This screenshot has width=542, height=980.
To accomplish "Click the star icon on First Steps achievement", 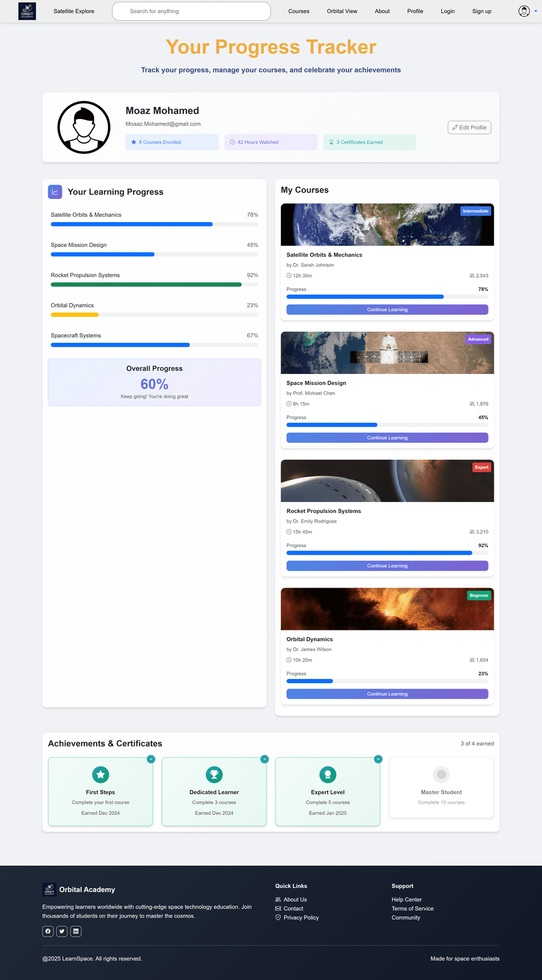I will pyautogui.click(x=101, y=775).
